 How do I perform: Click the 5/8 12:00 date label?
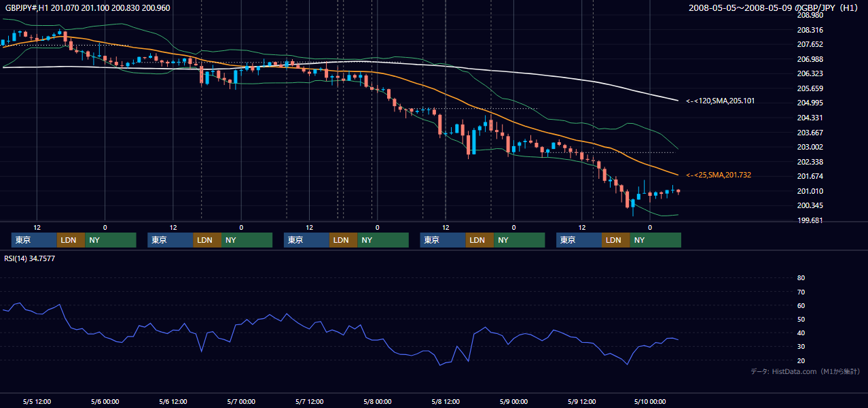pos(446,401)
